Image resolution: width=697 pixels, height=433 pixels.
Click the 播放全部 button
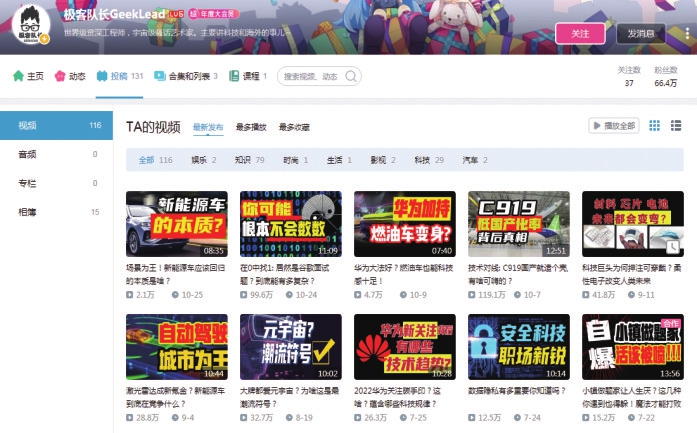614,126
